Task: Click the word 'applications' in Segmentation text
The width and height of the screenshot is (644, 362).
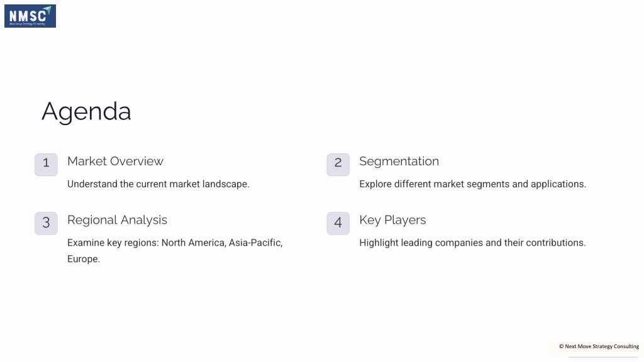Action: [558, 184]
